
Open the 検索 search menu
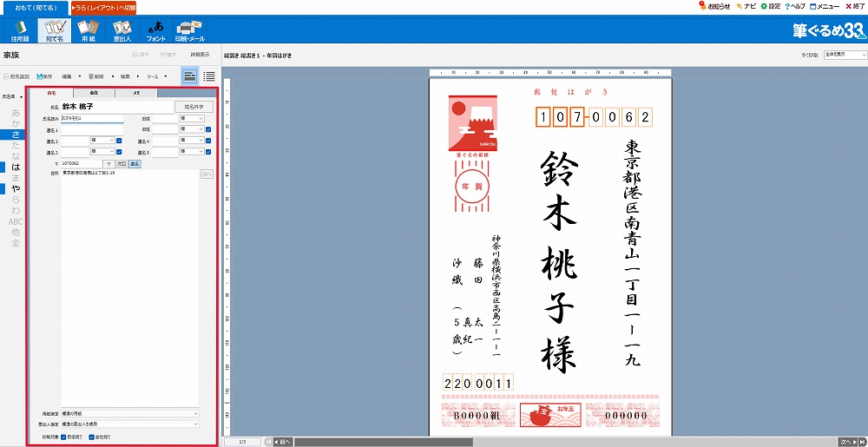pos(125,76)
